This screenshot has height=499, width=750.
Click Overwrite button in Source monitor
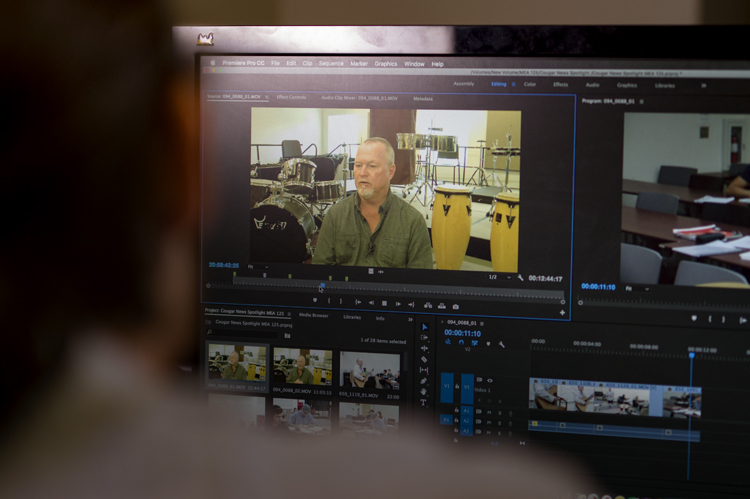442,306
